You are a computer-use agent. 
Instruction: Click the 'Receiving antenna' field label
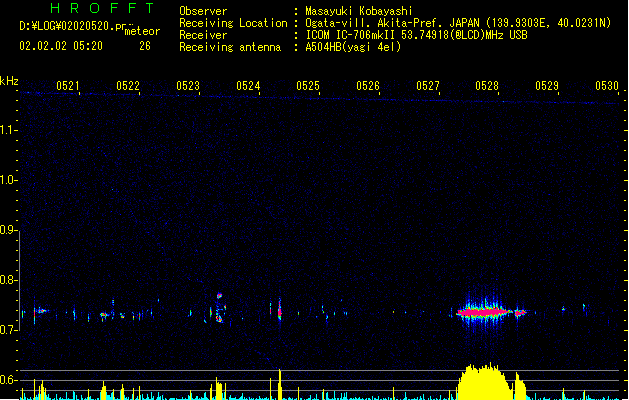[230, 47]
